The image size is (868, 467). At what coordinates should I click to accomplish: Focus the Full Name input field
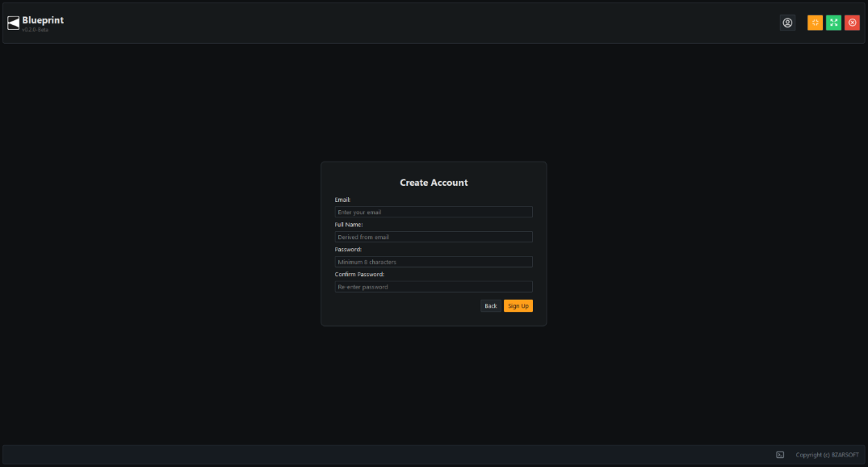pyautogui.click(x=434, y=237)
